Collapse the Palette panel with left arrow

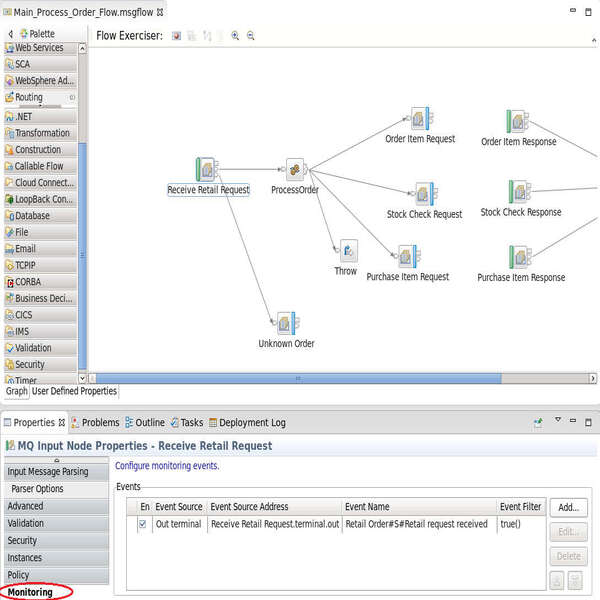[10, 35]
